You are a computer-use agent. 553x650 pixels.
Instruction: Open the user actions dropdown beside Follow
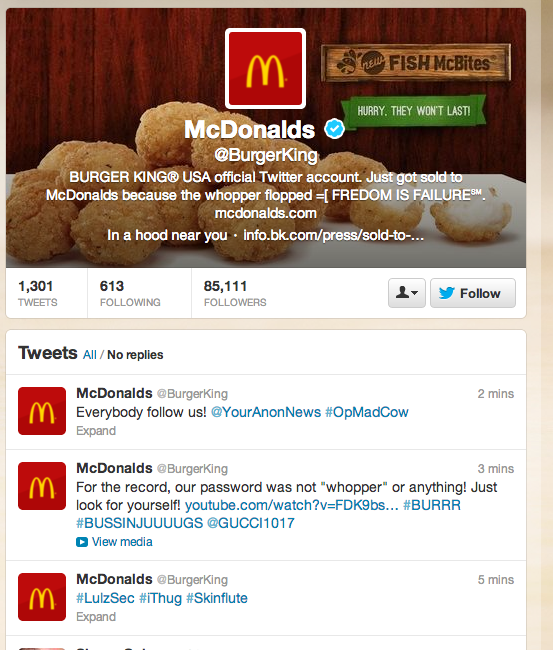(x=407, y=293)
